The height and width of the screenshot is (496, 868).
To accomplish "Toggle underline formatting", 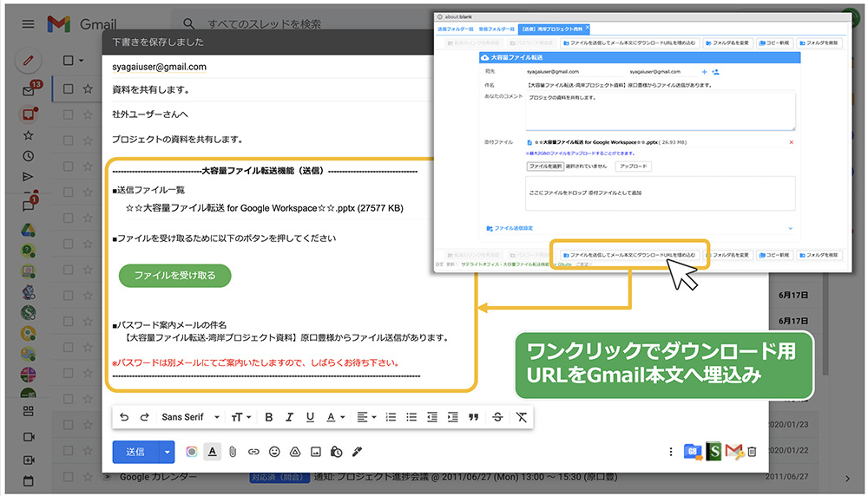I will pyautogui.click(x=310, y=417).
